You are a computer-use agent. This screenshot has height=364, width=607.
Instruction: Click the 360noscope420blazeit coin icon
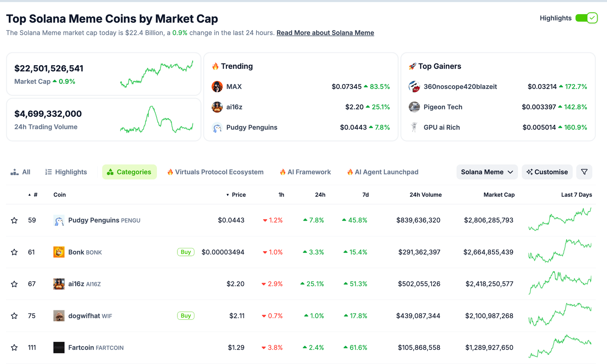(414, 86)
